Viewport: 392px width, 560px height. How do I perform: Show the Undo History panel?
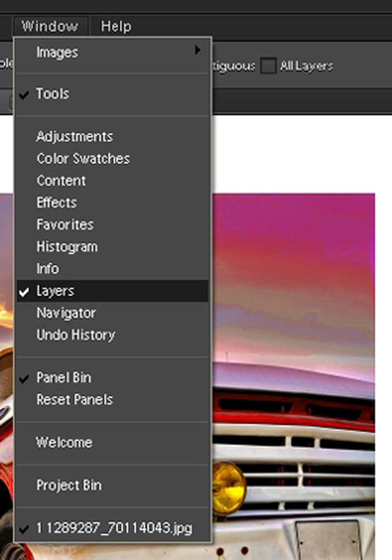[76, 335]
